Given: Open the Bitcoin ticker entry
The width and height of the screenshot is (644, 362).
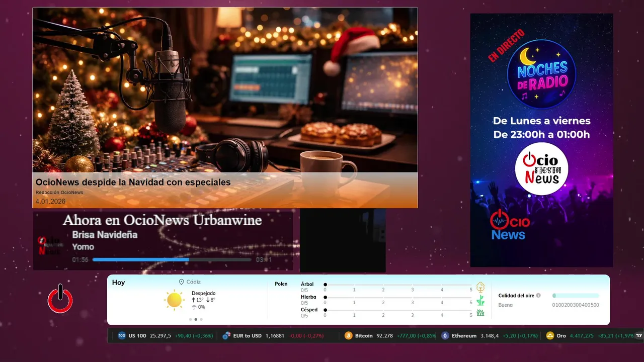Looking at the screenshot, I should tap(390, 336).
